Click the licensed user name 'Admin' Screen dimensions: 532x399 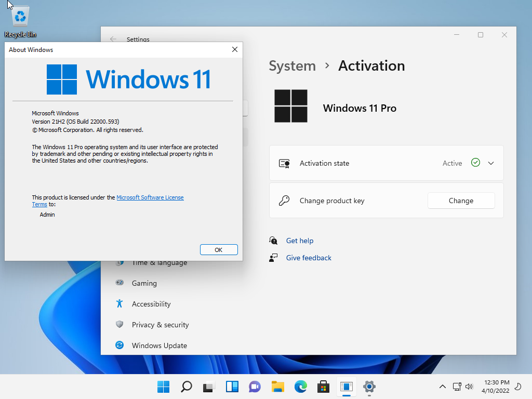[x=47, y=215]
